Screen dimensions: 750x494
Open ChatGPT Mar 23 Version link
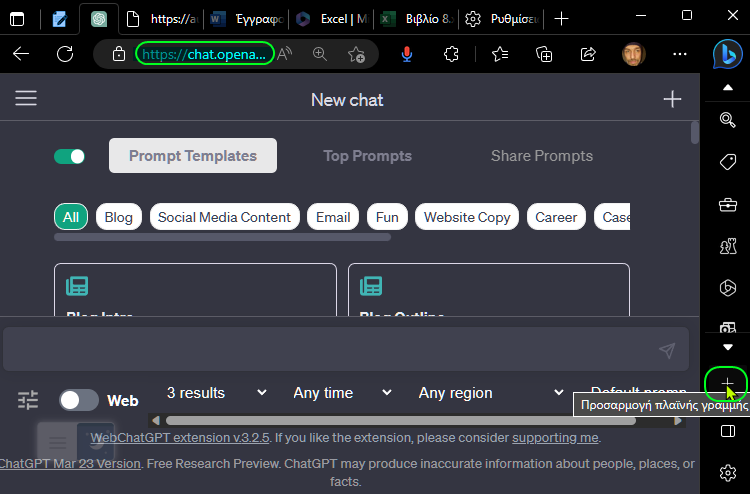(70, 463)
